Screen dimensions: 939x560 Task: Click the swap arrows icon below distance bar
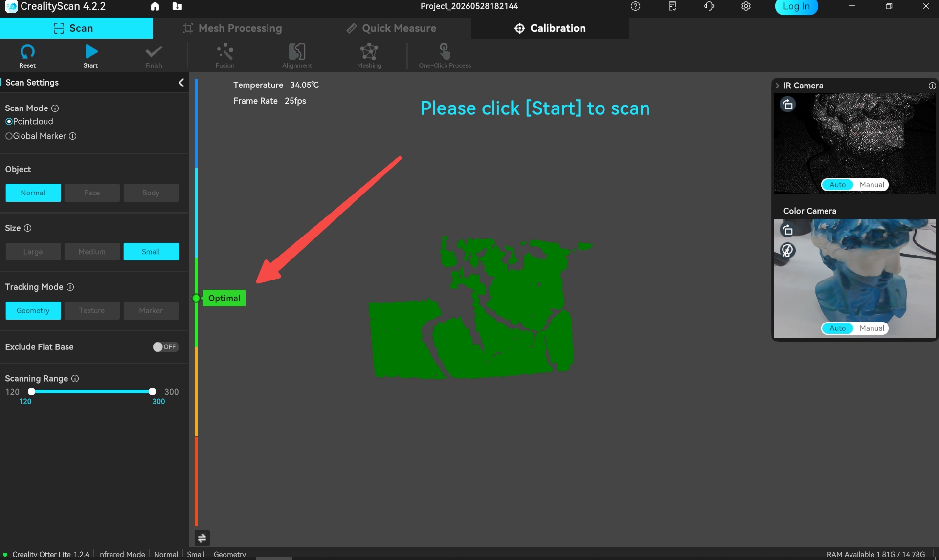tap(202, 538)
